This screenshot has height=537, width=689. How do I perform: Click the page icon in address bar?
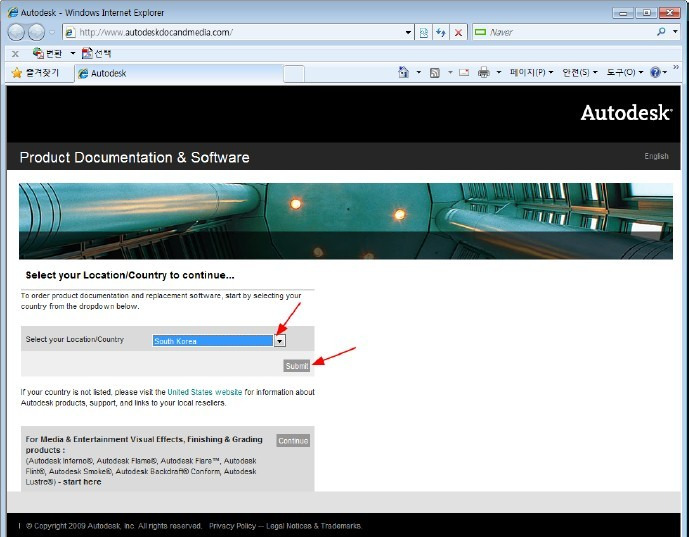click(x=70, y=33)
